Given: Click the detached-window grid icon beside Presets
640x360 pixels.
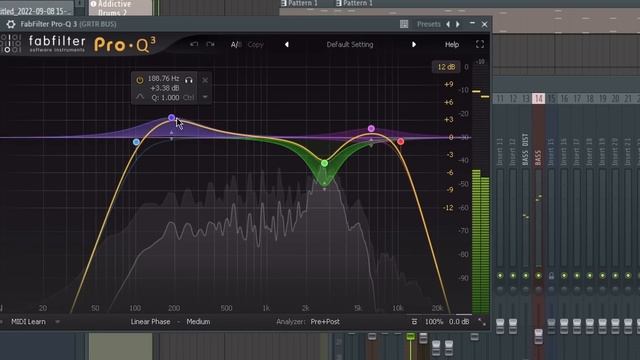Looking at the screenshot, I should click(404, 24).
